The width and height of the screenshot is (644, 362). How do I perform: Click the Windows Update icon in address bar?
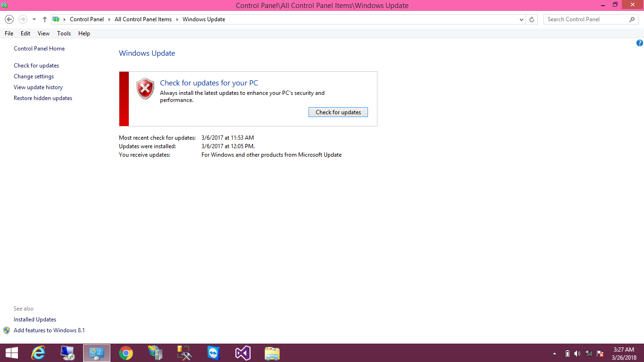click(56, 19)
